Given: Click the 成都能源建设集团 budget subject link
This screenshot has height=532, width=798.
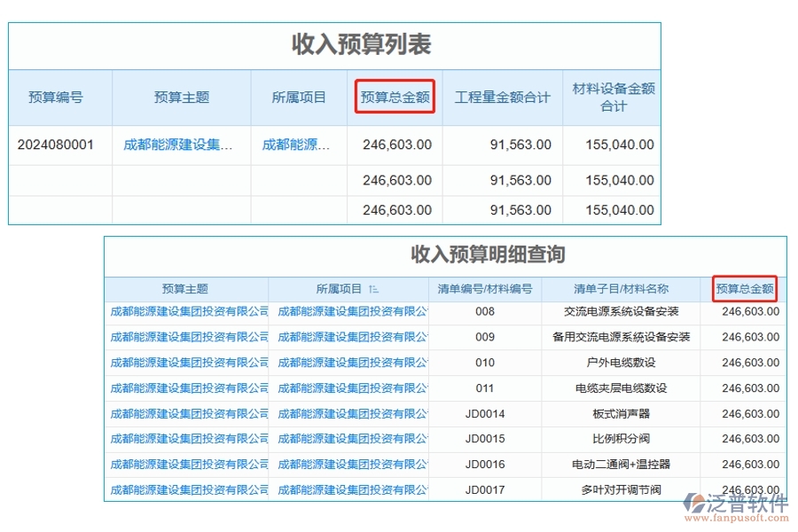Looking at the screenshot, I should (175, 145).
